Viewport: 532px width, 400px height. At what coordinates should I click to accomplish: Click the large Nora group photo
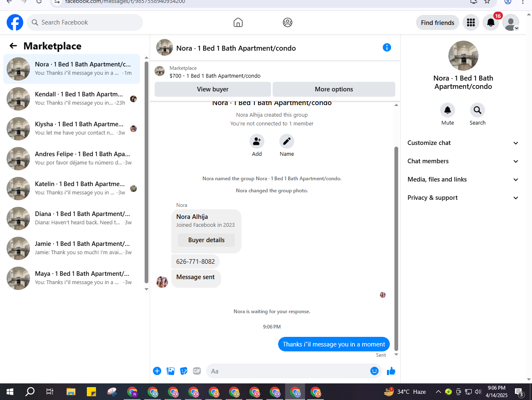click(463, 56)
